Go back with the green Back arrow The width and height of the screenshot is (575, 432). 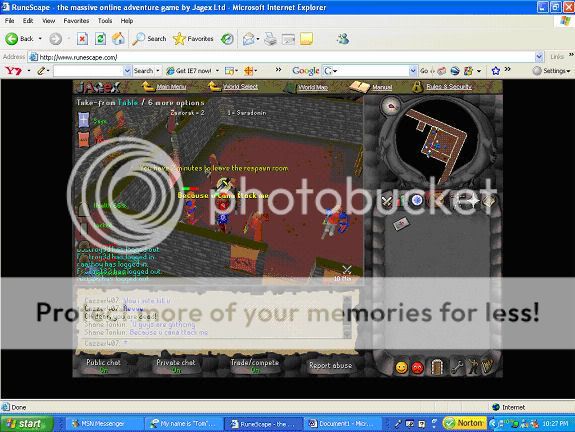point(19,39)
